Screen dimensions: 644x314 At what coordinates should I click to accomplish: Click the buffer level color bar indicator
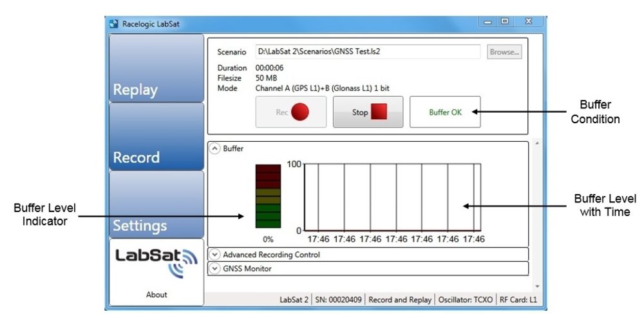tap(268, 196)
